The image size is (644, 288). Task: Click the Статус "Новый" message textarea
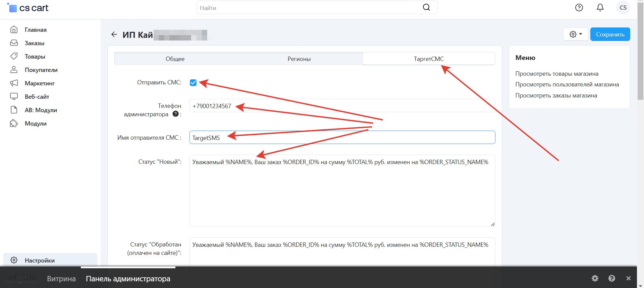coord(342,191)
